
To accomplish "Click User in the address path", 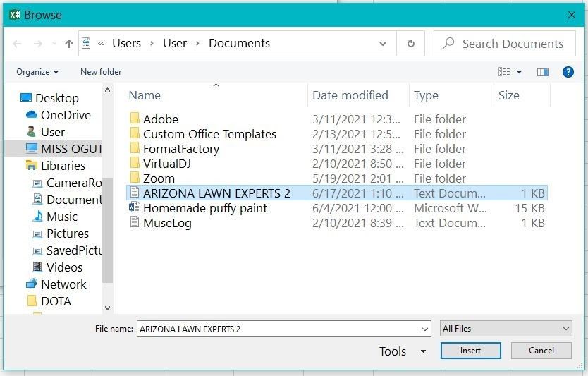I will tap(175, 44).
